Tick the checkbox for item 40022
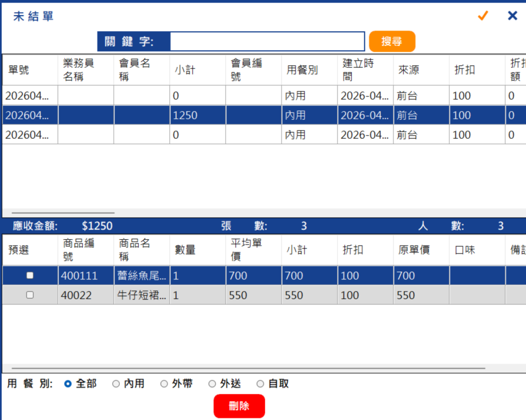Viewport: 526px width, 420px height. coord(30,295)
